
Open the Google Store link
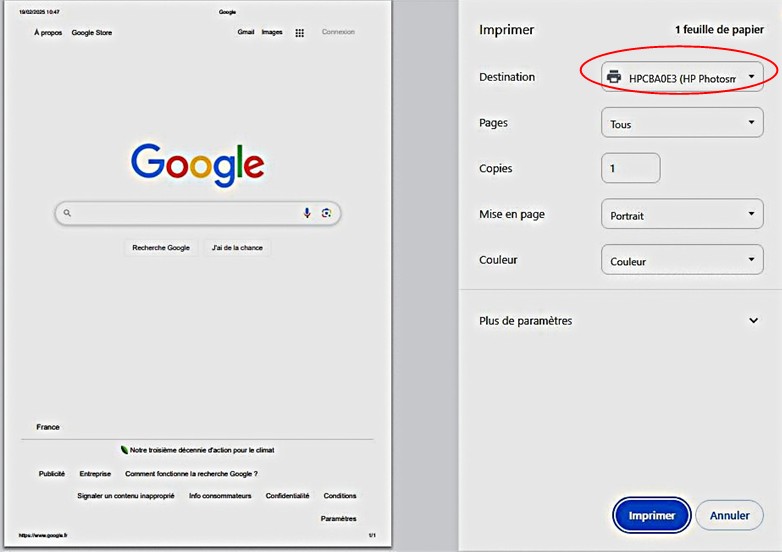[x=92, y=32]
